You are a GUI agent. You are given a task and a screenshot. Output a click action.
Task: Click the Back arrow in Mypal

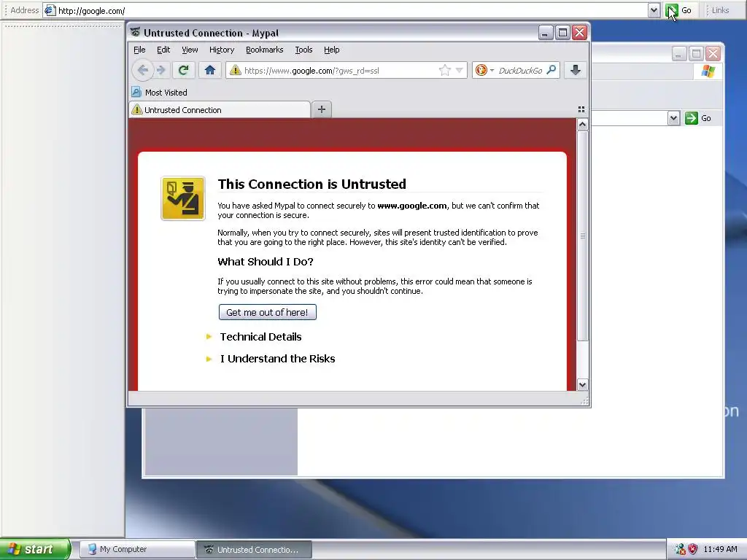[x=142, y=71]
